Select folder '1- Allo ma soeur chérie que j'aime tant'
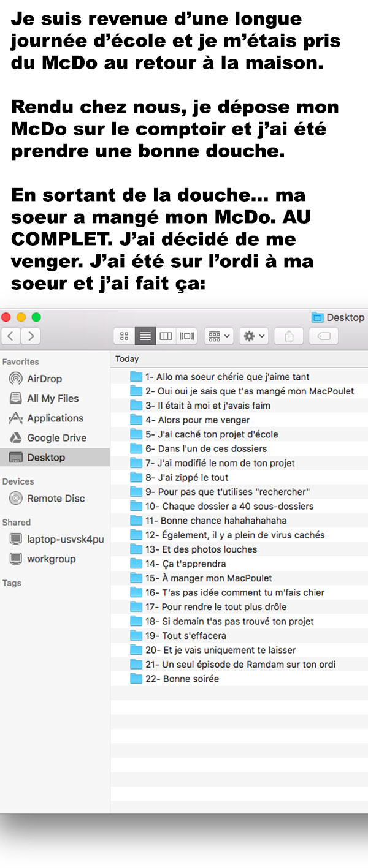Screen dimensions: 368x868 pyautogui.click(x=239, y=377)
